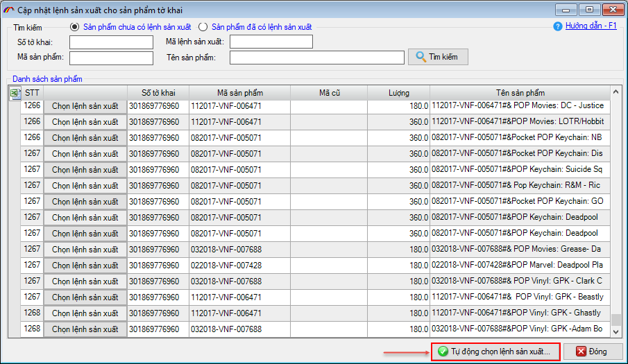The height and width of the screenshot is (364, 628).
Task: Select 'Pocket POP Keychain: NB' name cell
Action: click(x=520, y=137)
